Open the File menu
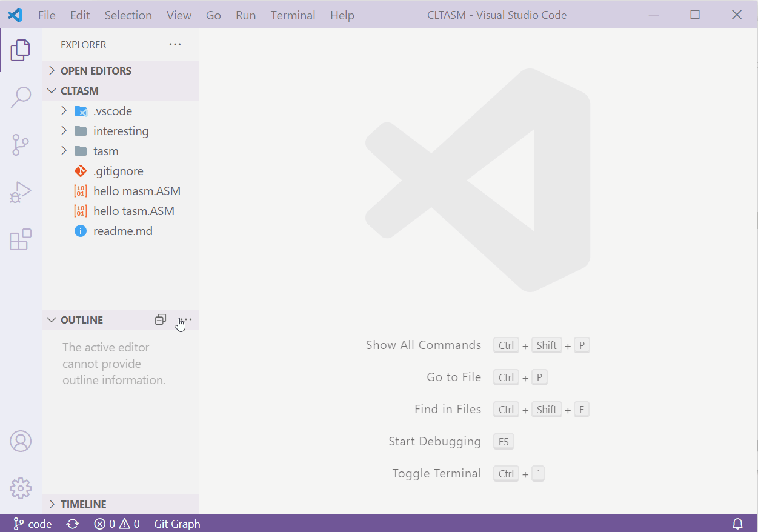Screen dimensions: 758x532 pyautogui.click(x=47, y=15)
